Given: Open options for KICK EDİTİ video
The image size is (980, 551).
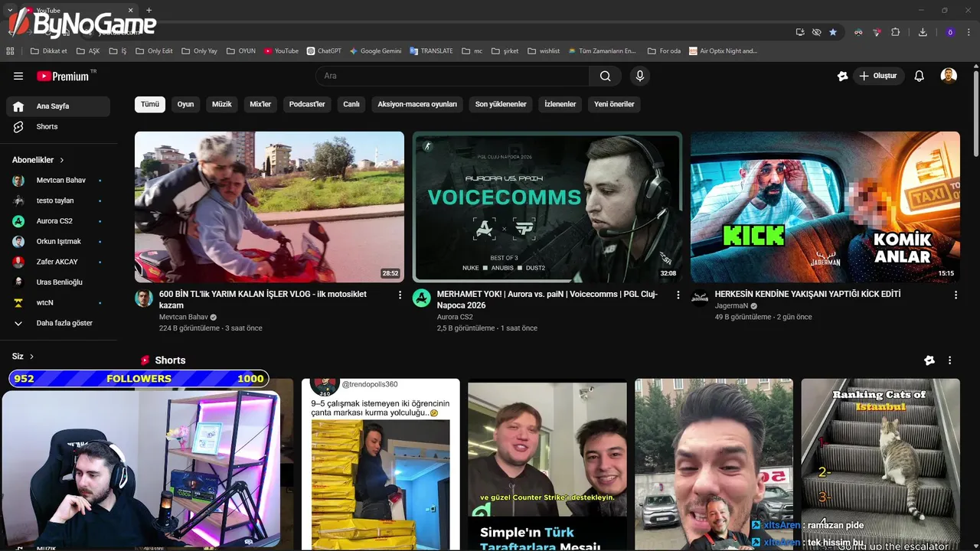Looking at the screenshot, I should click(x=955, y=295).
